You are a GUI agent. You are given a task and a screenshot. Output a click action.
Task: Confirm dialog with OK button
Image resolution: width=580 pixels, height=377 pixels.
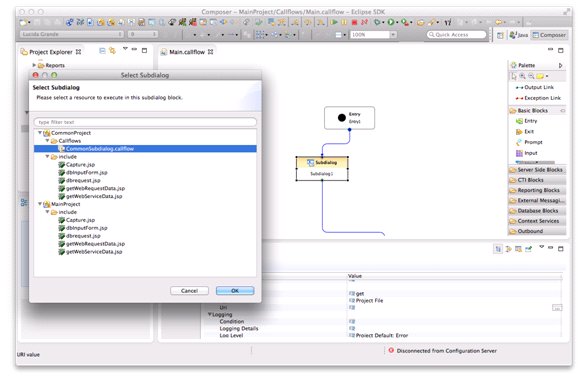[235, 291]
